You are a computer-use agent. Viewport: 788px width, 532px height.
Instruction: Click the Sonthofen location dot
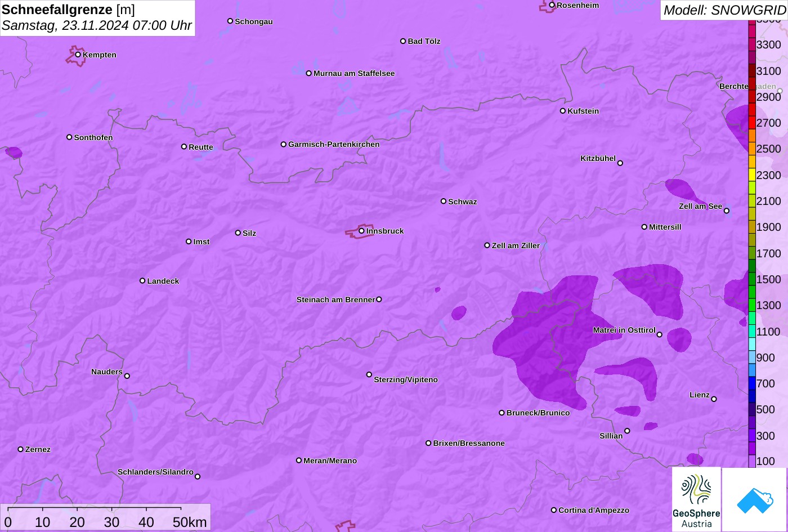click(x=69, y=137)
